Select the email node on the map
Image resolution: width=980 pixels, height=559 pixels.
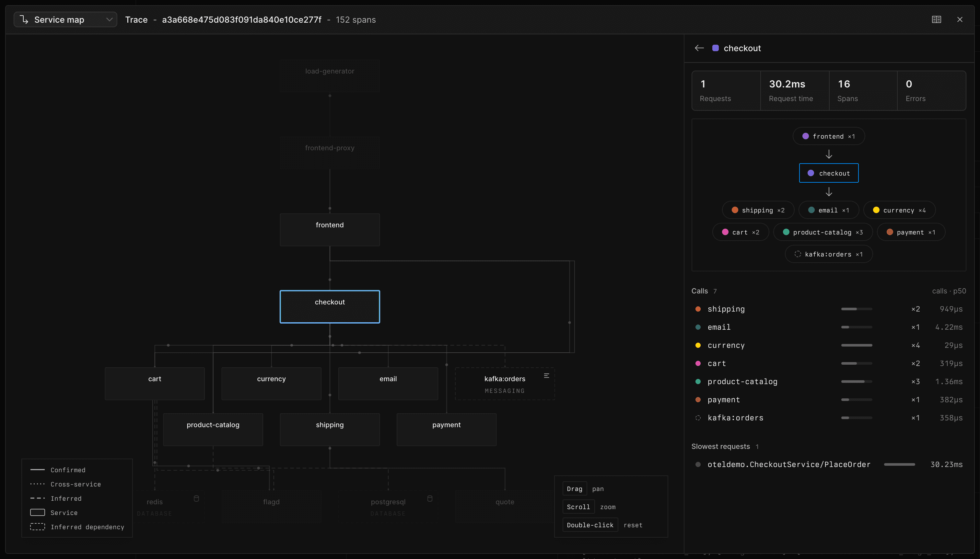pyautogui.click(x=388, y=383)
